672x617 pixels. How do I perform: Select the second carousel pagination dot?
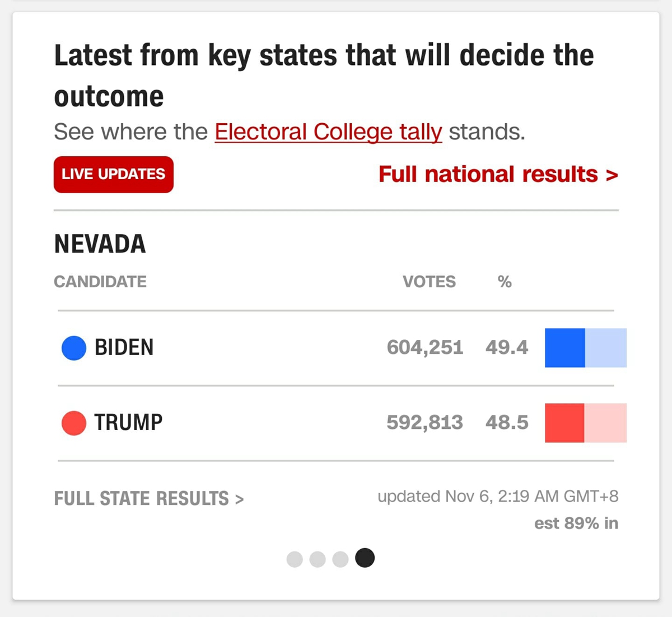318,559
